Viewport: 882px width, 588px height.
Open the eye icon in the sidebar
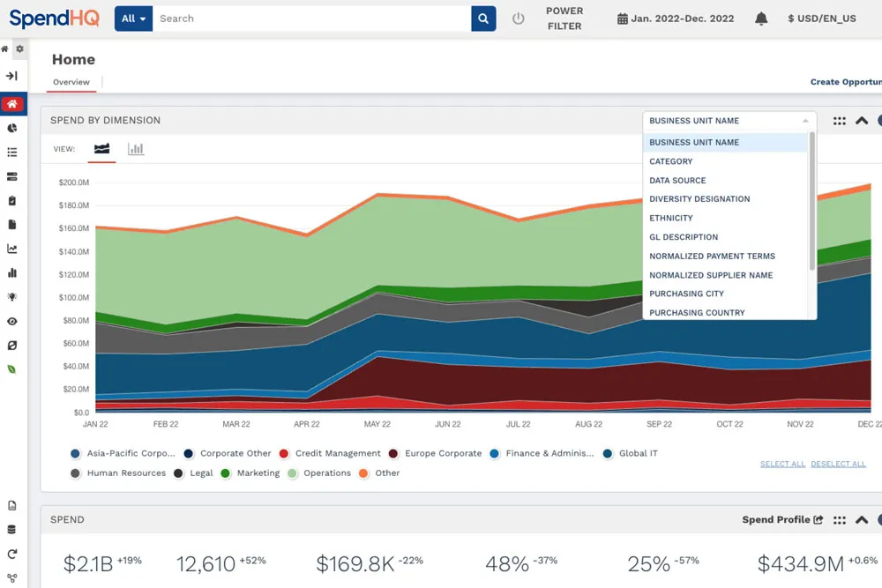(11, 322)
